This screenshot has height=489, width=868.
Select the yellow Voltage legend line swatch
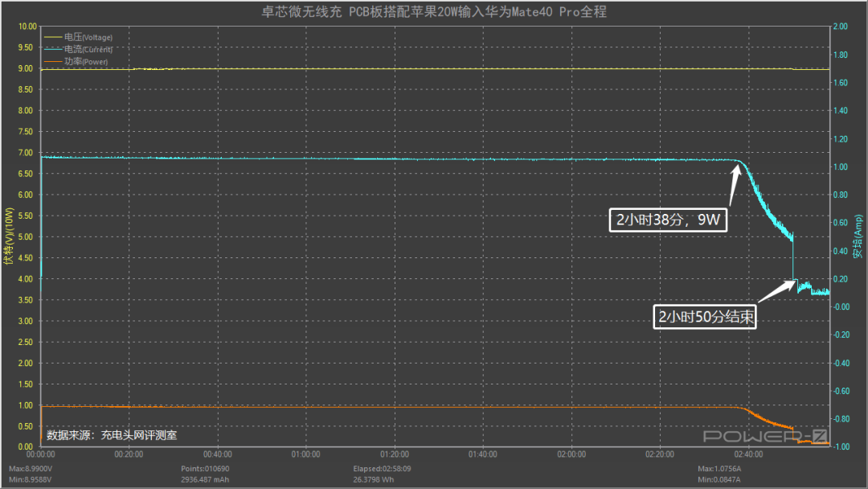tap(52, 37)
